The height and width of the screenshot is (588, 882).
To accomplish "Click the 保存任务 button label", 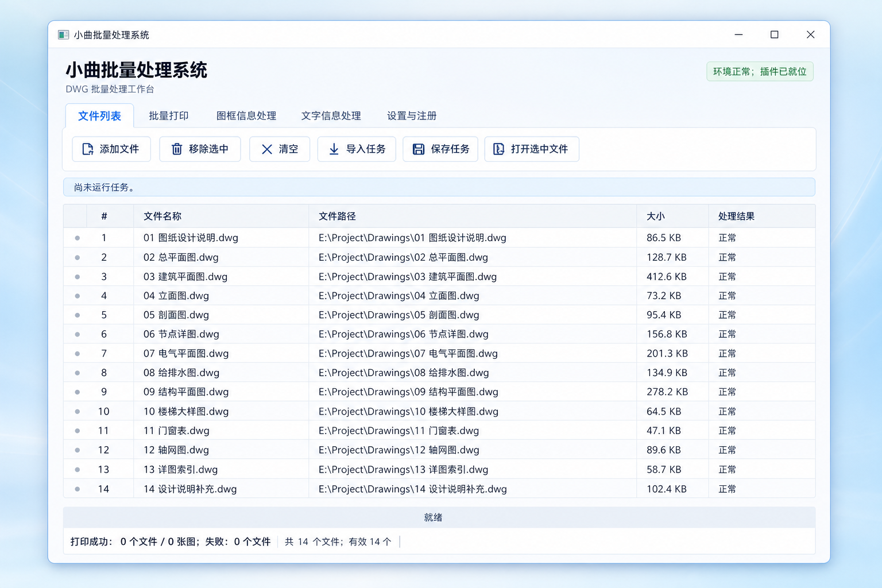I will coord(450,149).
